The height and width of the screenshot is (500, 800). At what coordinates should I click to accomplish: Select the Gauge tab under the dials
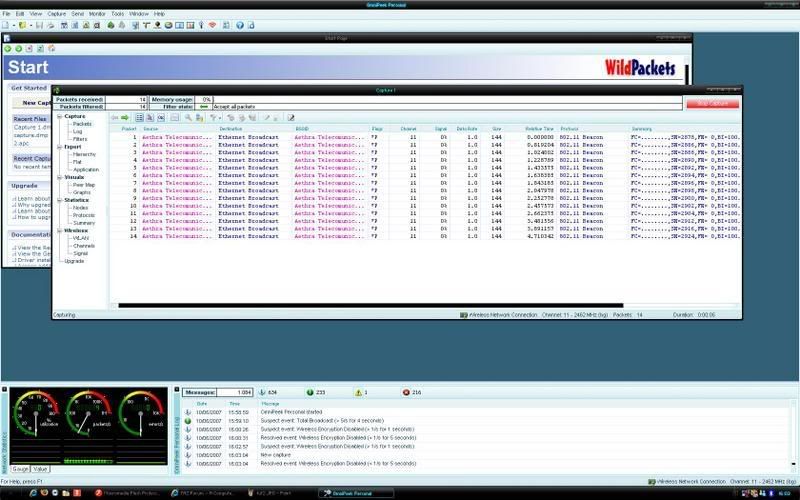coord(20,468)
